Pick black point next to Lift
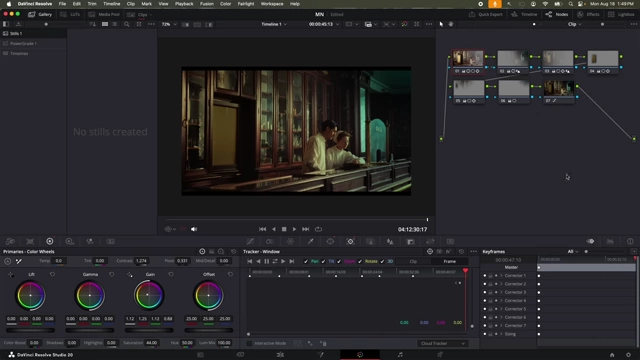The image size is (640, 360). 11,274
